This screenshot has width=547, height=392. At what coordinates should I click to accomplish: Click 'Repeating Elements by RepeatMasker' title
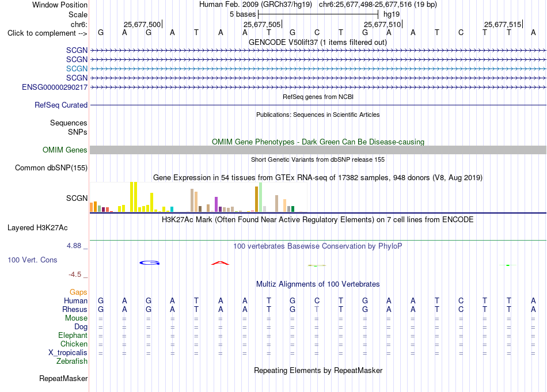click(318, 370)
